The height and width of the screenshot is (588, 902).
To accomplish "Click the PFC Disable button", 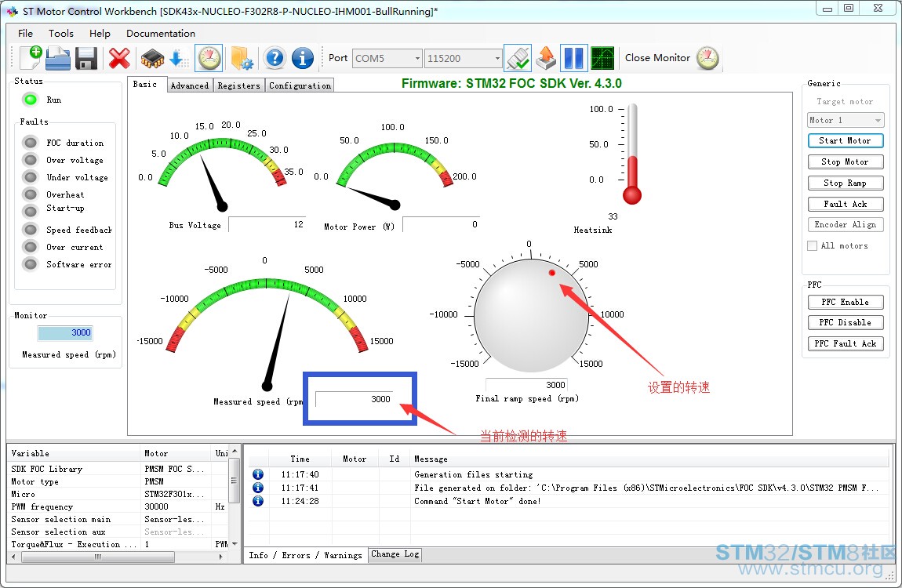I will 845,322.
